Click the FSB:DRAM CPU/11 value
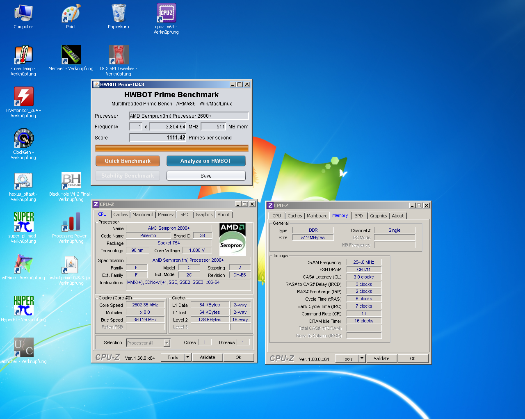 [364, 269]
